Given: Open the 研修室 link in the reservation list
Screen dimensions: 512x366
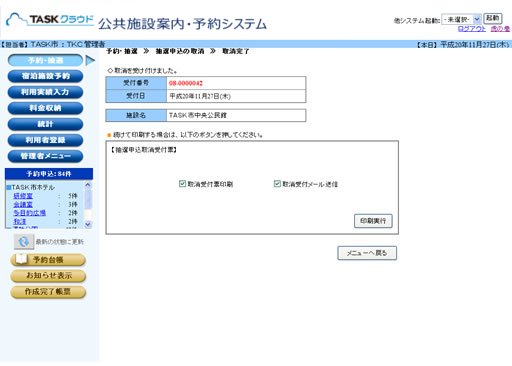Looking at the screenshot, I should pyautogui.click(x=23, y=196).
